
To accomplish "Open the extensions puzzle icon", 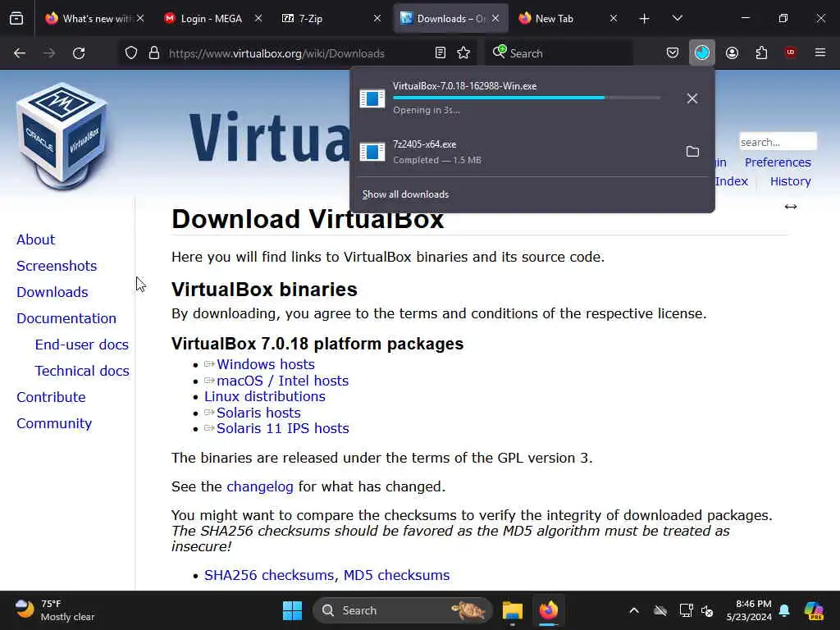I will pos(762,52).
